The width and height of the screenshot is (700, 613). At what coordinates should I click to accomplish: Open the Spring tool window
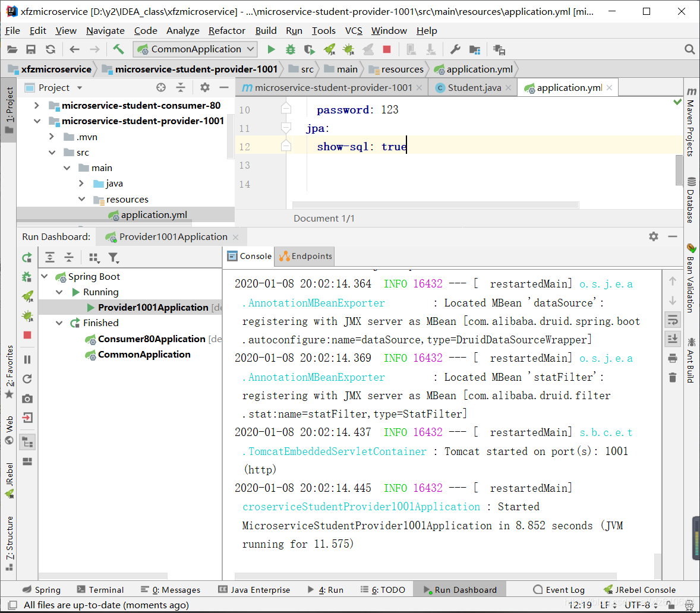pos(42,590)
